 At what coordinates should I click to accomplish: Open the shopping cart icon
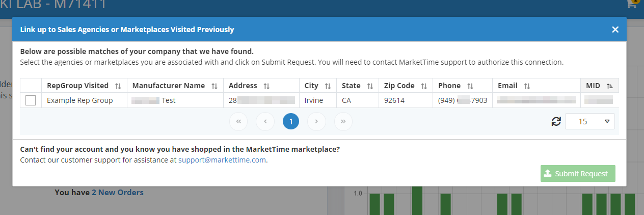click(632, 4)
